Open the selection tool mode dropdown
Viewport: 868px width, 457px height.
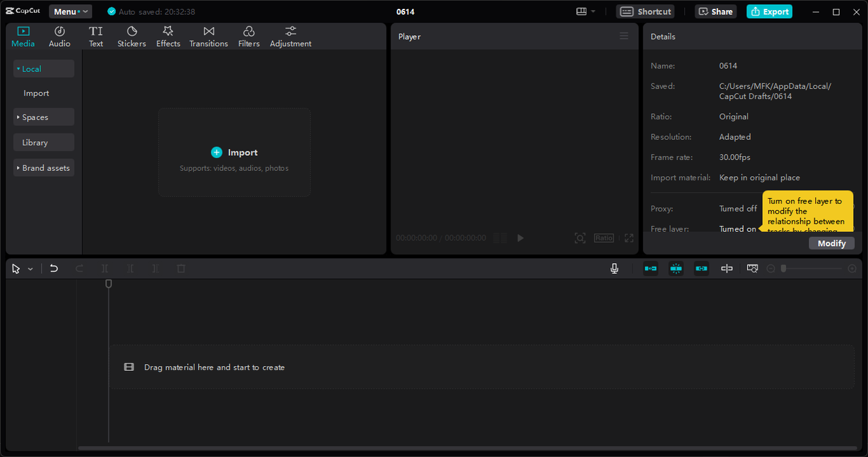click(30, 269)
